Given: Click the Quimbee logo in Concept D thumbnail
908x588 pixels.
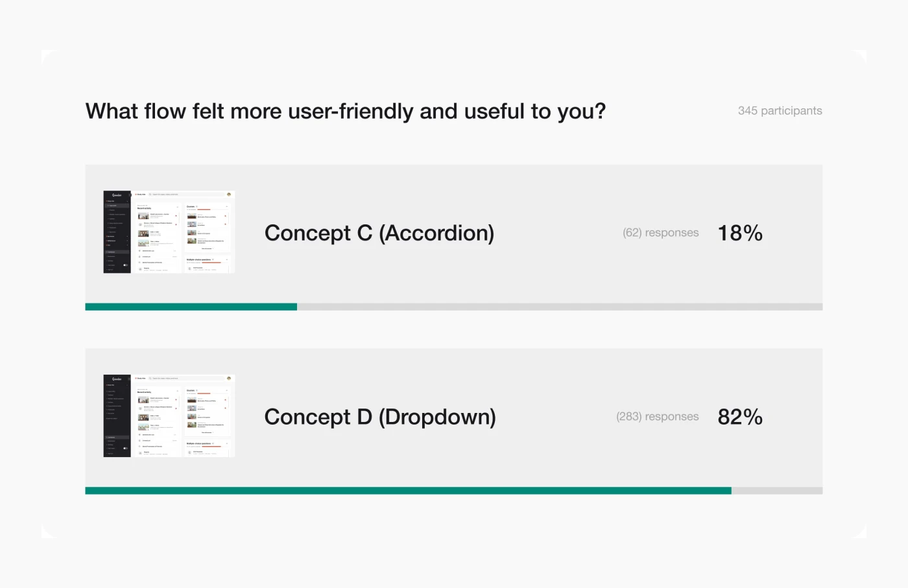Looking at the screenshot, I should point(117,379).
